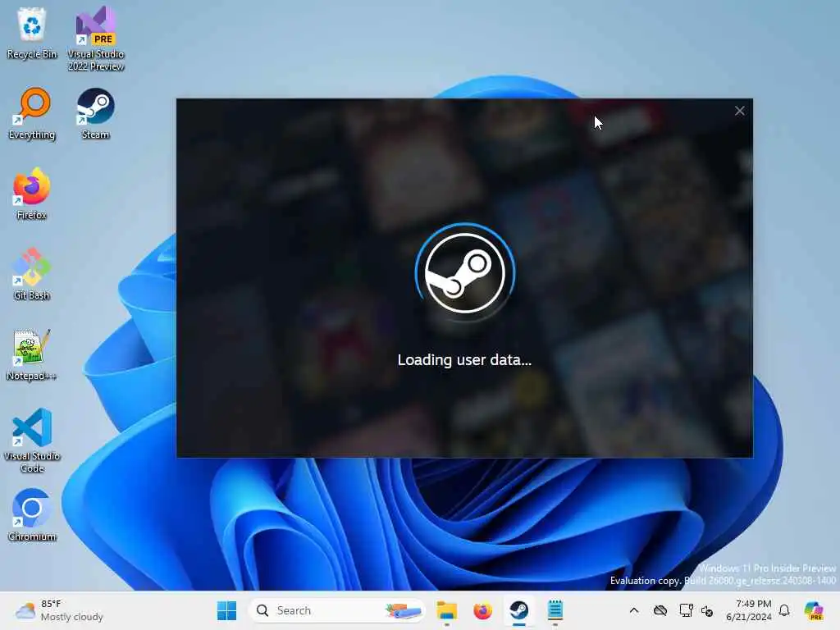Select the Firefox desktop shortcut
The height and width of the screenshot is (630, 840).
(32, 194)
